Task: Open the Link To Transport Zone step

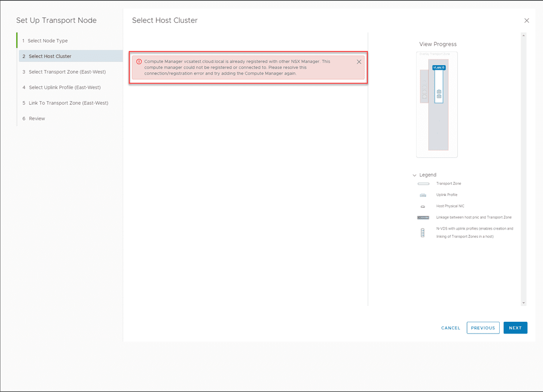Action: click(66, 103)
